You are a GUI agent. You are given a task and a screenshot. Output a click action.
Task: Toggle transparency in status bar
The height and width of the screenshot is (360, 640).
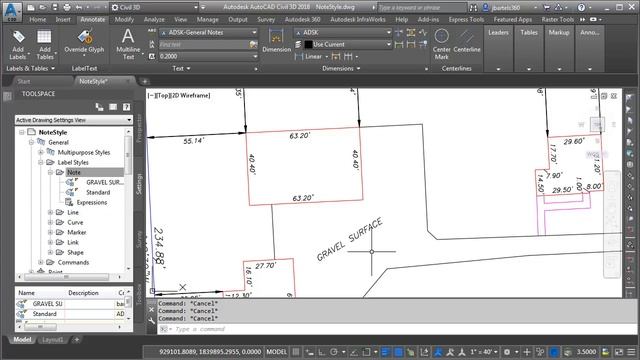[398, 352]
